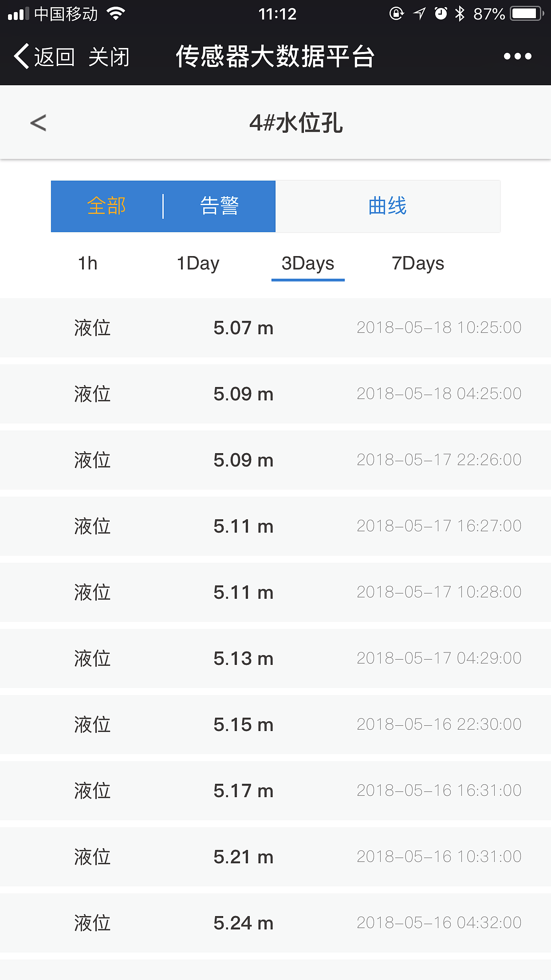
Task: Tap the Wi-Fi icon in status bar
Action: click(116, 14)
